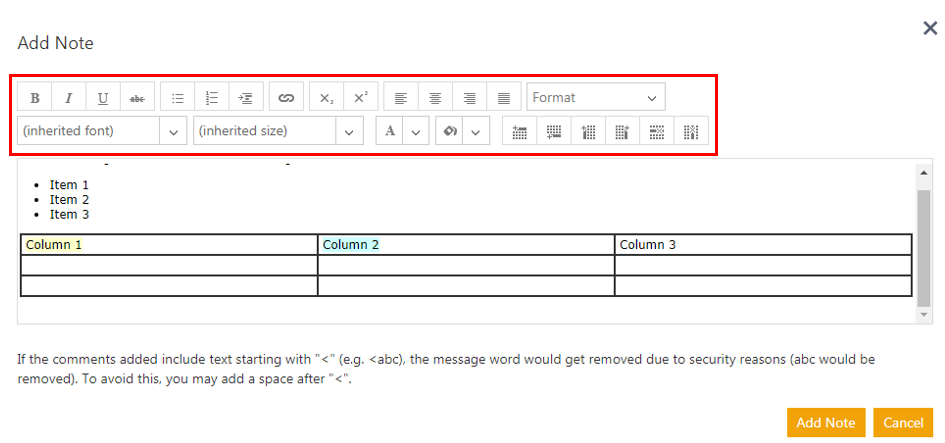Apply strikethrough to text
This screenshot has height=443, width=945.
tap(137, 98)
